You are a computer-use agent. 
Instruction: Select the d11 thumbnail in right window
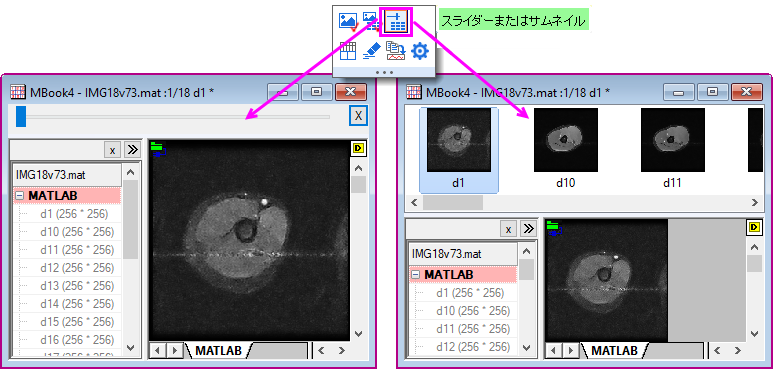click(x=672, y=150)
